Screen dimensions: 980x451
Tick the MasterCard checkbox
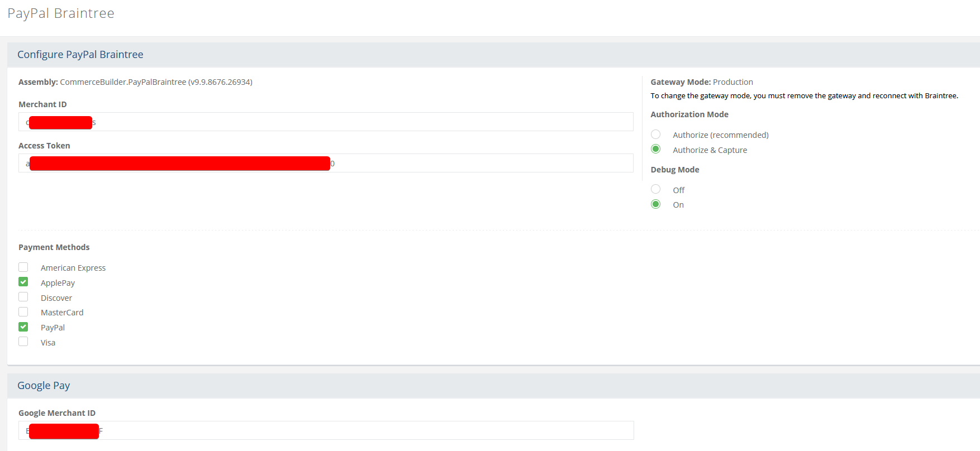[x=23, y=312]
